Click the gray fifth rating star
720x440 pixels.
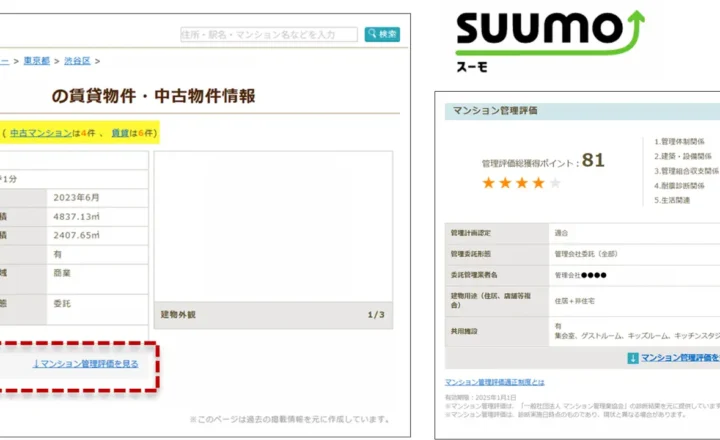[x=556, y=183]
